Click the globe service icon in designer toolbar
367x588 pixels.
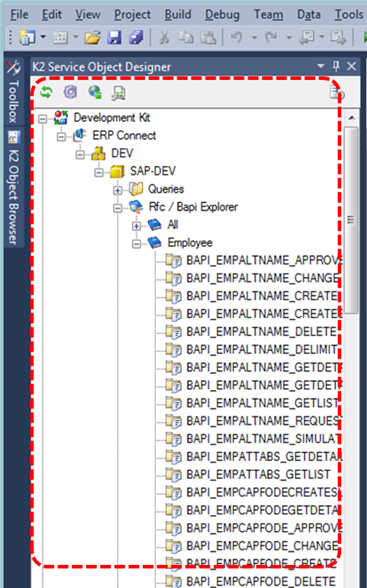tap(95, 92)
